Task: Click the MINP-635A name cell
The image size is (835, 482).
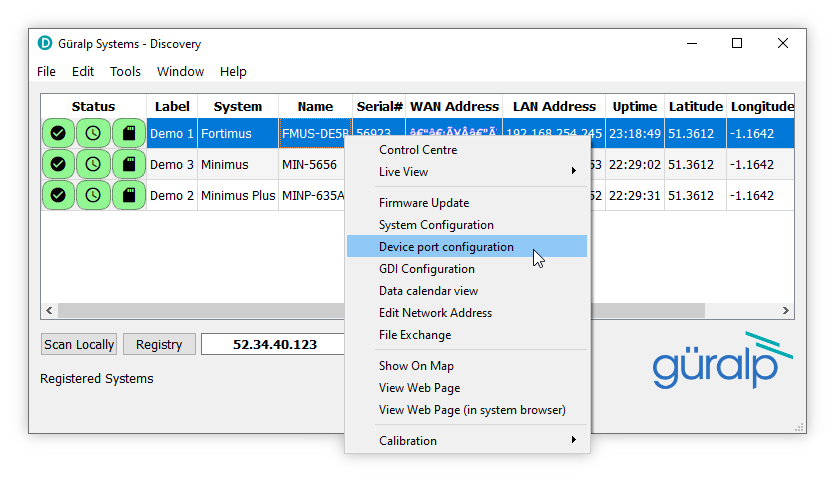Action: (x=312, y=195)
